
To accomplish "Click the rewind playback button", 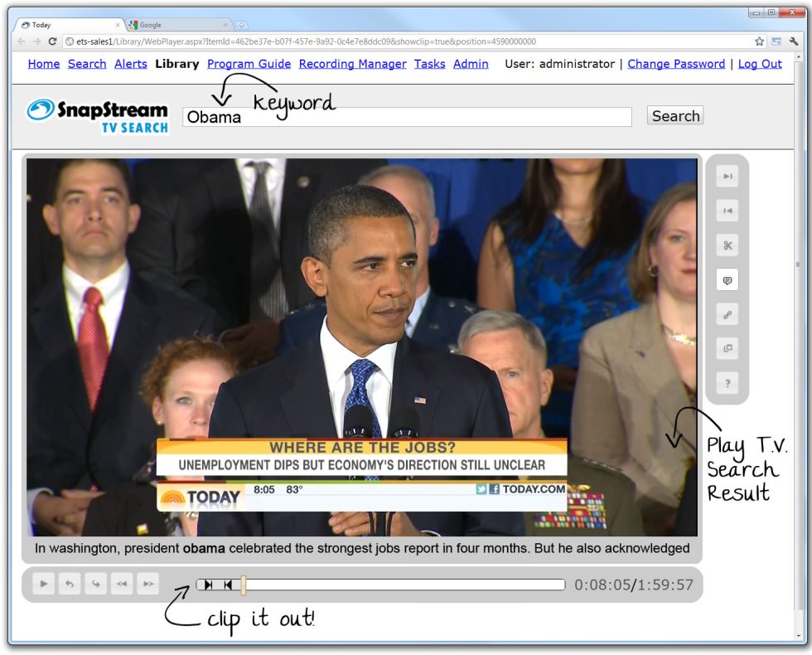I will click(x=122, y=585).
